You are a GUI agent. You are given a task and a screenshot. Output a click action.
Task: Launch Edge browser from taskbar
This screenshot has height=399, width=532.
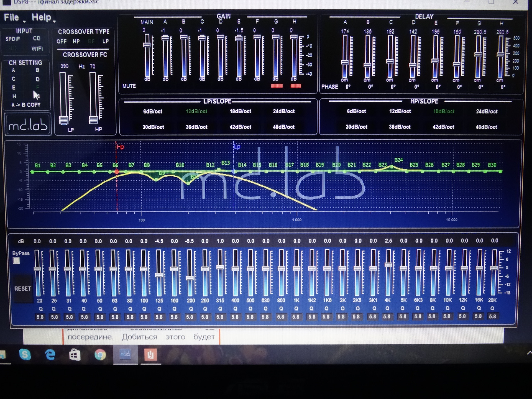pos(50,354)
